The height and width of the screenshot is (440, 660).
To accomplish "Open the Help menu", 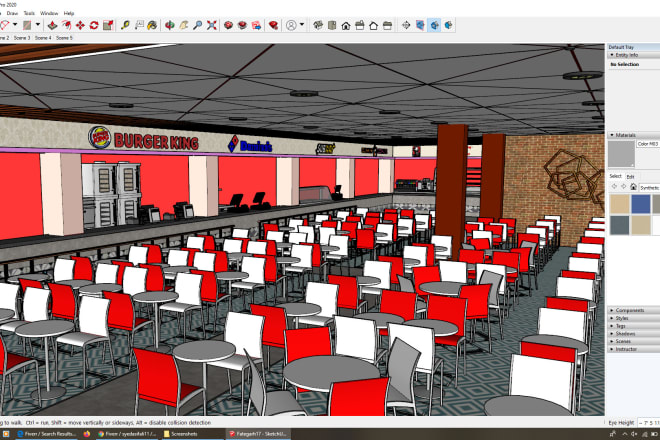I will pos(69,13).
